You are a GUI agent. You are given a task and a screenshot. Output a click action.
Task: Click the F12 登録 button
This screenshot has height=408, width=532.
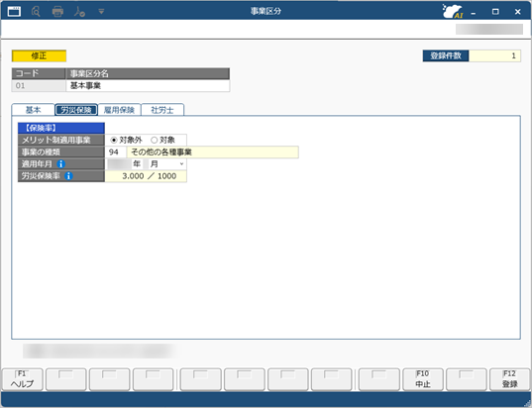[510, 379]
